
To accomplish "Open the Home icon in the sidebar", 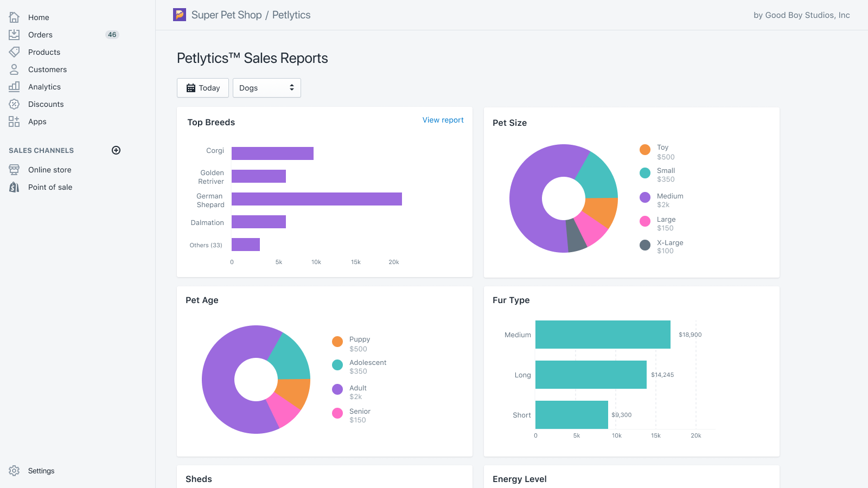I will click(14, 17).
